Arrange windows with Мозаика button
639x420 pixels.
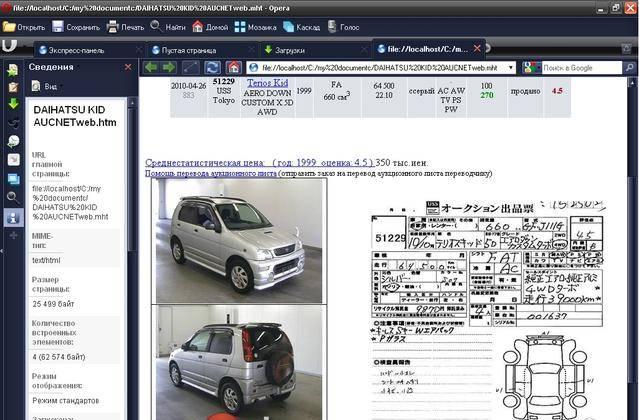point(256,27)
